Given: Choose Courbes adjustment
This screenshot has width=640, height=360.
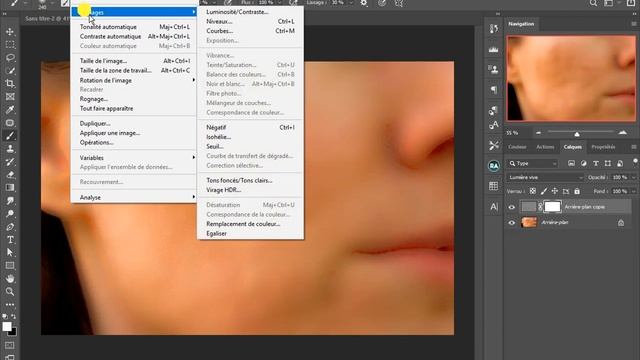Looking at the screenshot, I should point(250,31).
